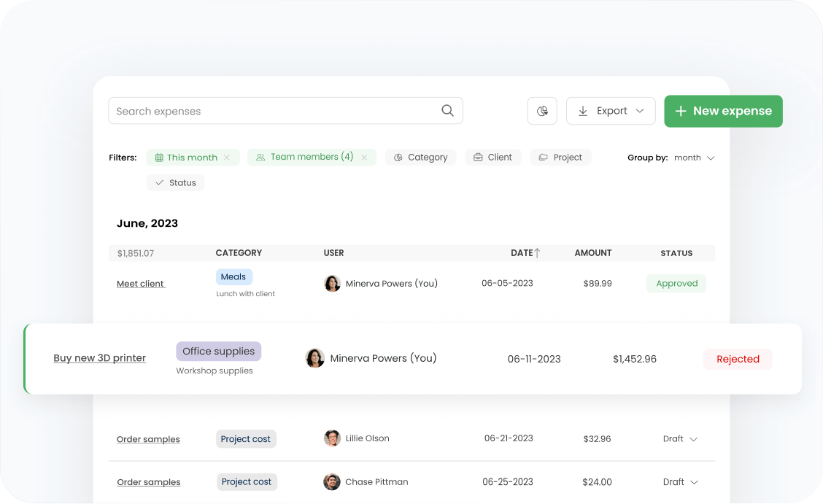823x504 pixels.
Task: Click Chase Pittman's profile avatar
Action: pyautogui.click(x=332, y=482)
